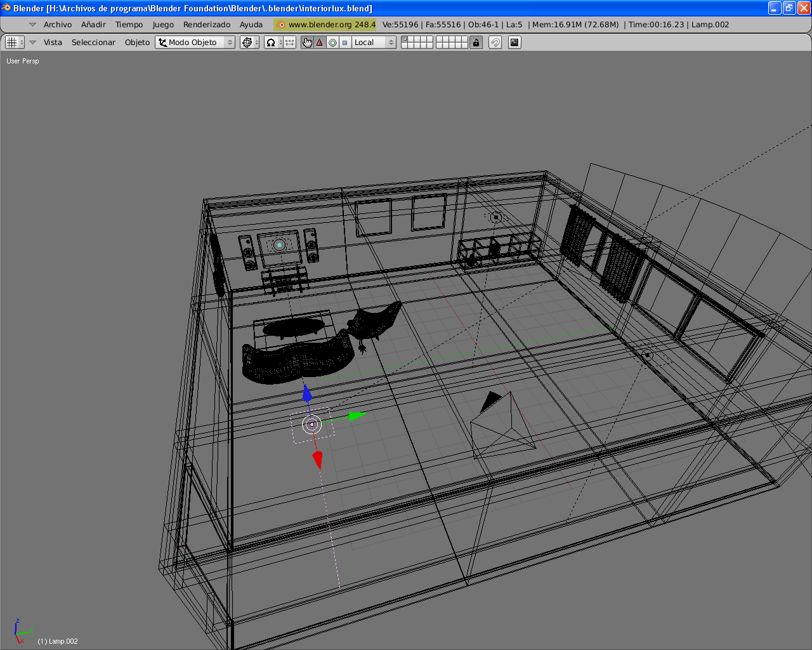Select the translate manipulator triangle icon
812x650 pixels.
pyautogui.click(x=320, y=43)
